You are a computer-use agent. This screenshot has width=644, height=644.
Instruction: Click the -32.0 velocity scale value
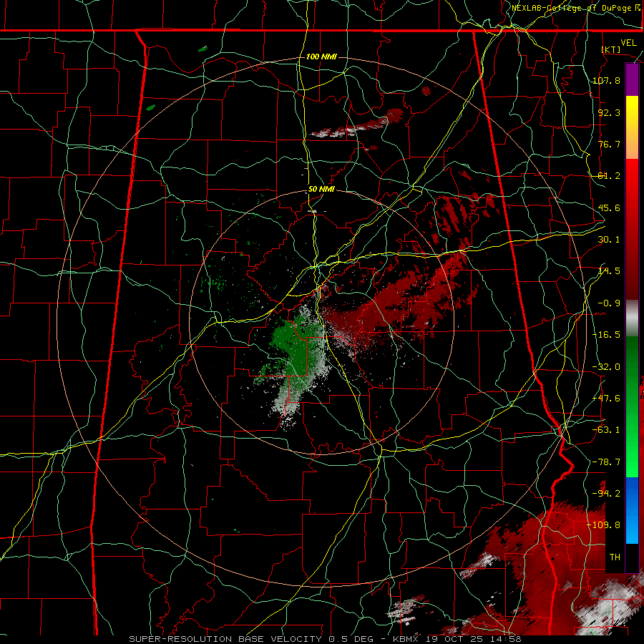[606, 367]
